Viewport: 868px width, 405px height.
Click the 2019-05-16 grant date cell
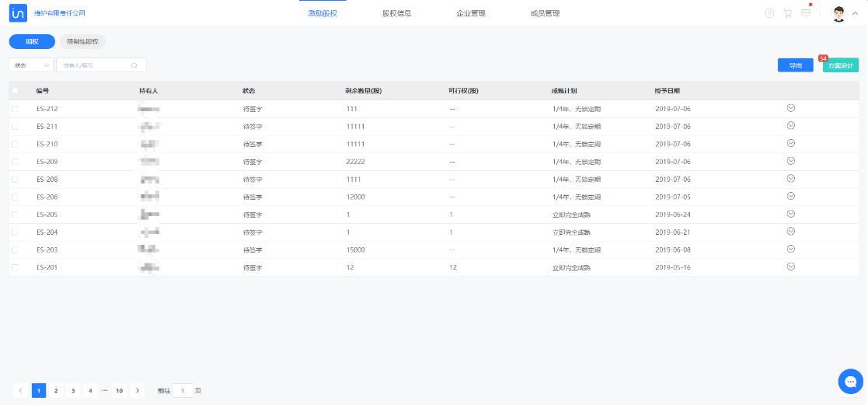pos(673,267)
